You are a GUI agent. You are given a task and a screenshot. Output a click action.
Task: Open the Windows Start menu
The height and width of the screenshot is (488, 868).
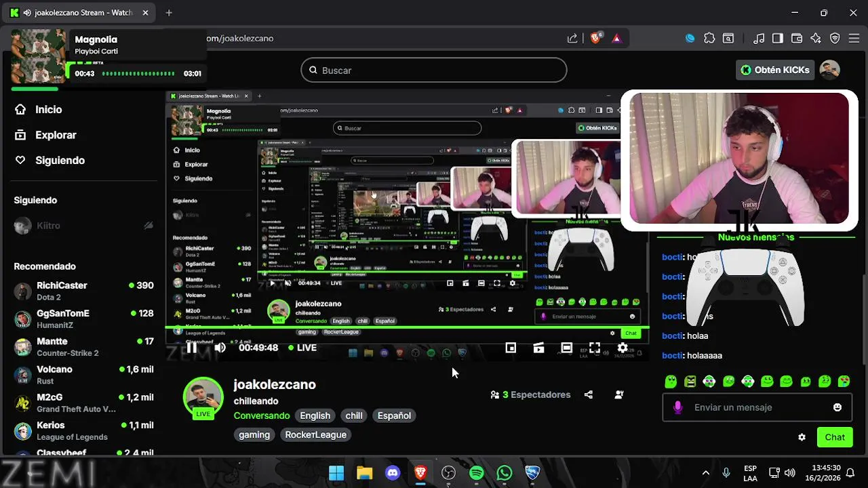336,473
